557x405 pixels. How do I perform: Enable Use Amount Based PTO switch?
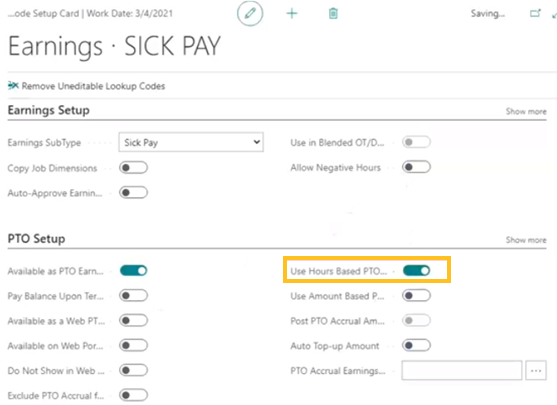pyautogui.click(x=416, y=296)
